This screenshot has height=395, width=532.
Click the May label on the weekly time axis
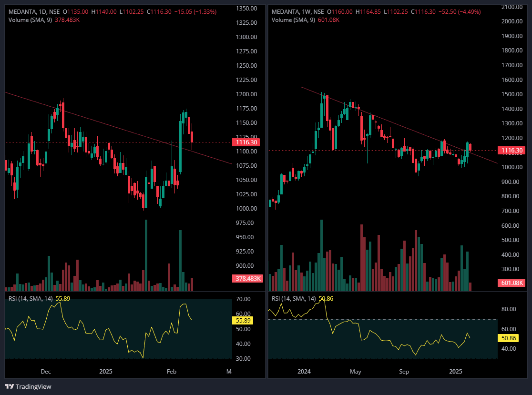[x=356, y=372]
